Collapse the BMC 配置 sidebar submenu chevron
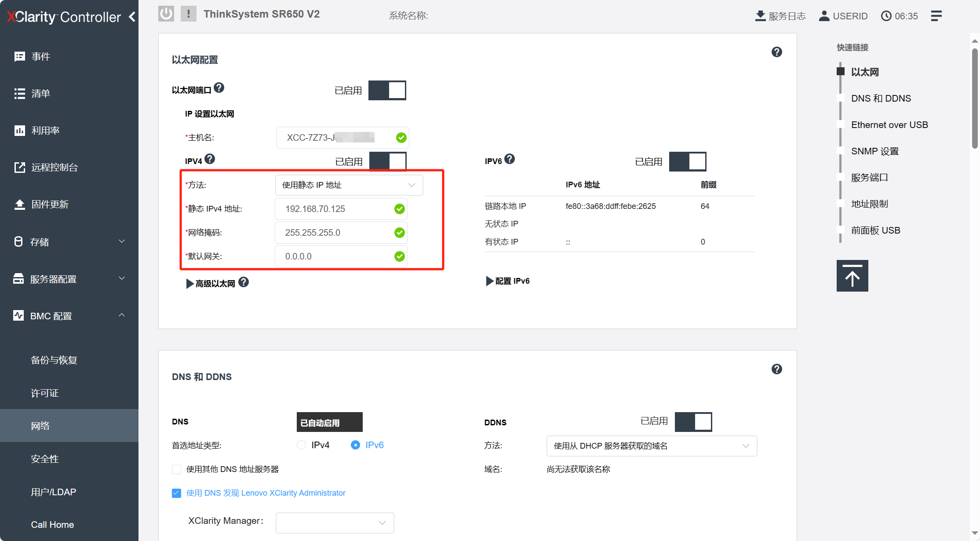 122,315
